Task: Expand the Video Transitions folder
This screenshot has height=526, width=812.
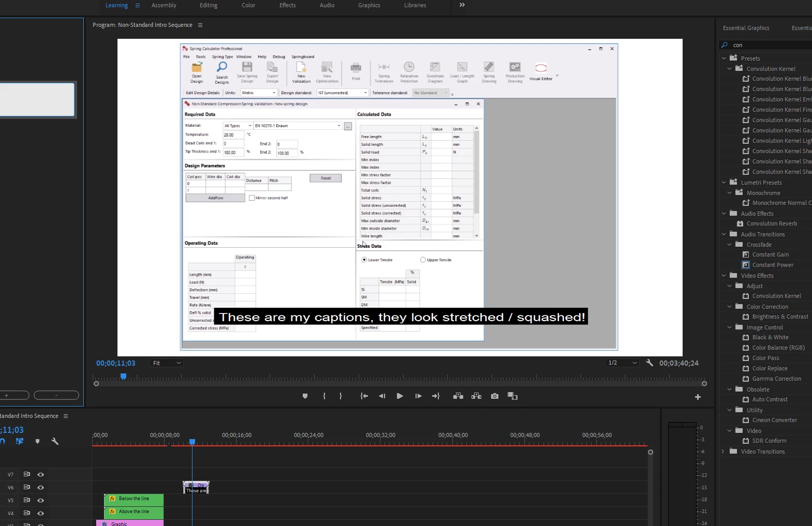Action: [x=723, y=452]
